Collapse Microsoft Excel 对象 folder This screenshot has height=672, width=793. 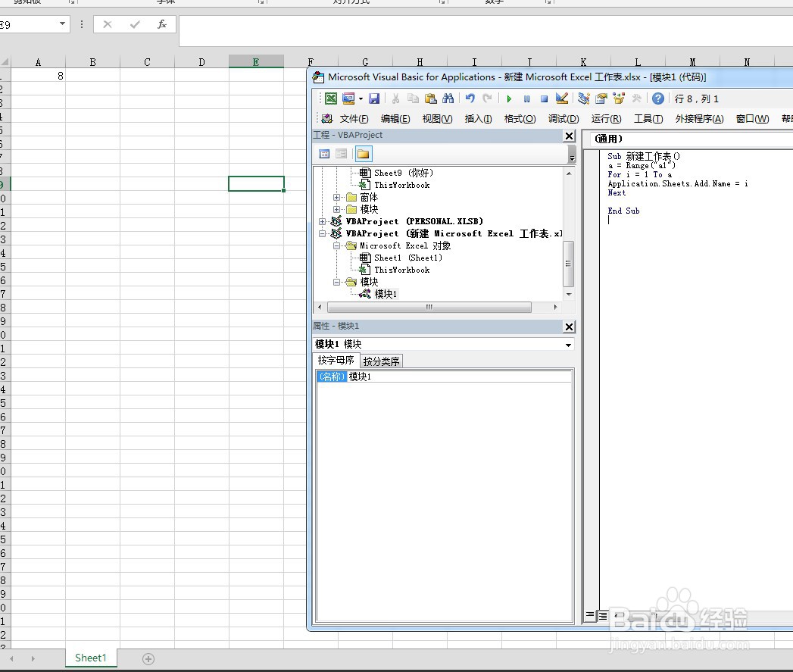[337, 246]
